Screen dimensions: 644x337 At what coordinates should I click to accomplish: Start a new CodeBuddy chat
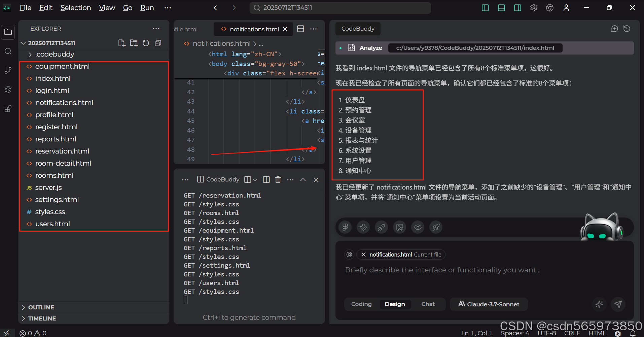click(614, 29)
